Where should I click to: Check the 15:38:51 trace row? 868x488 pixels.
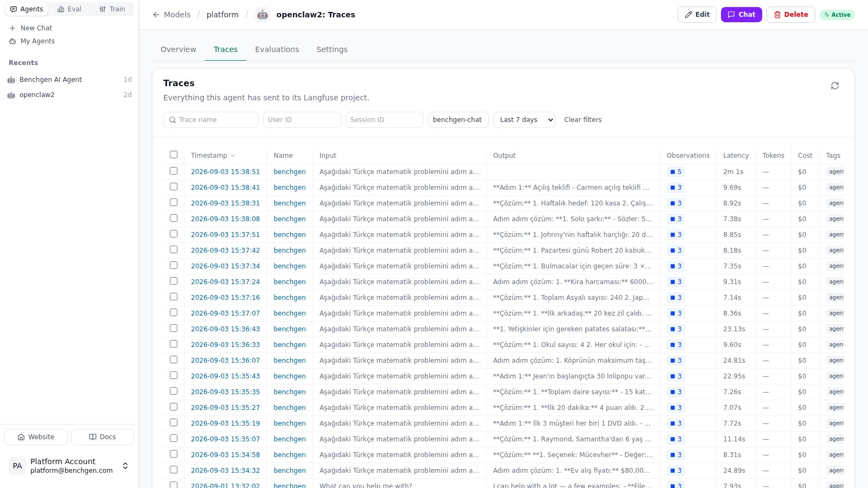point(174,171)
